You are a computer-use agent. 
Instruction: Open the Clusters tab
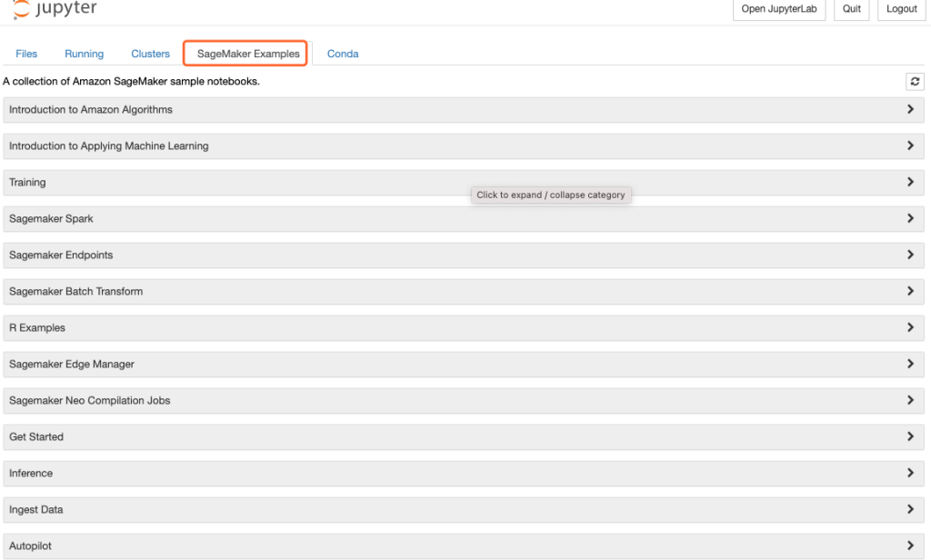pyautogui.click(x=150, y=54)
